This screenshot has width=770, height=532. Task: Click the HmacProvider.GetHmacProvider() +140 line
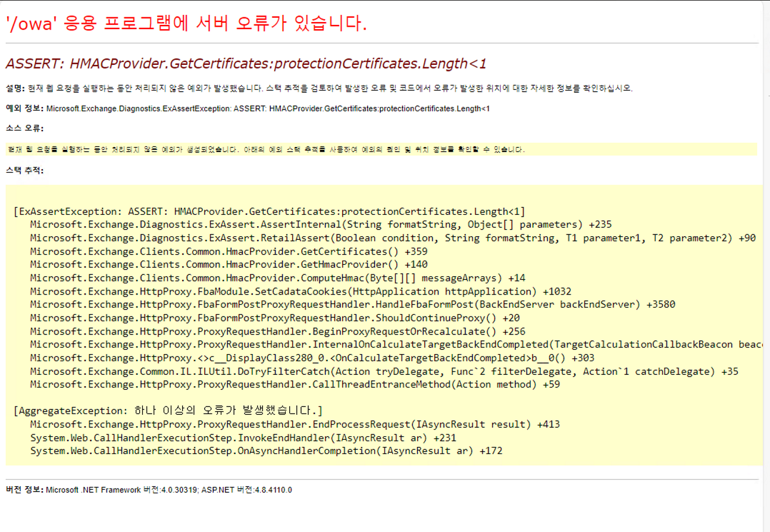point(229,264)
